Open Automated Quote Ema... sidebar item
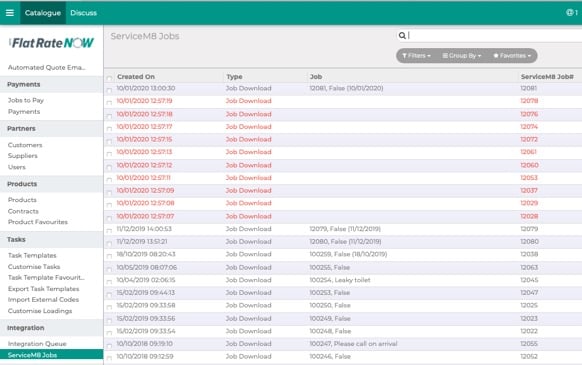Image resolution: width=582 pixels, height=365 pixels. coord(47,68)
